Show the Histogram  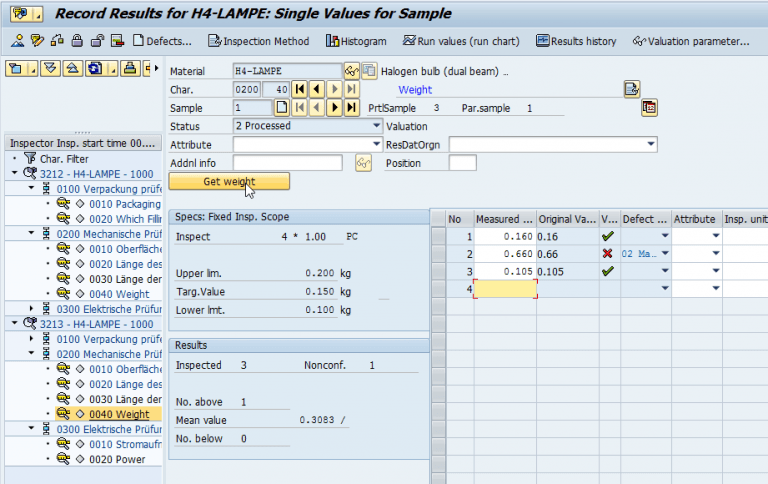point(356,41)
